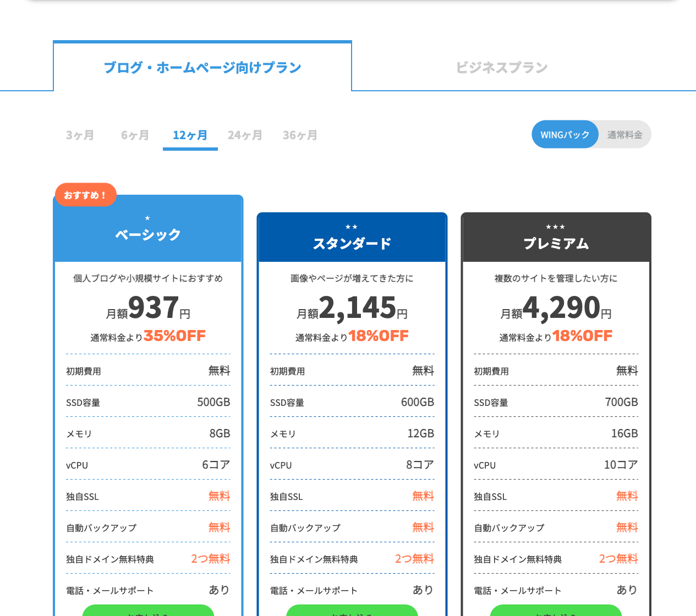Click the single star icon above ベーシック
This screenshot has width=696, height=616.
[x=147, y=218]
